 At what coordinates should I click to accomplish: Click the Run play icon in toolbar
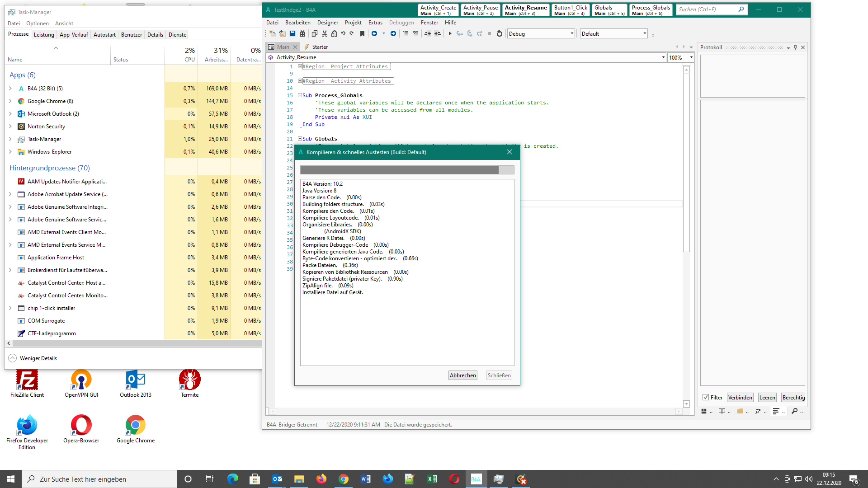click(450, 33)
